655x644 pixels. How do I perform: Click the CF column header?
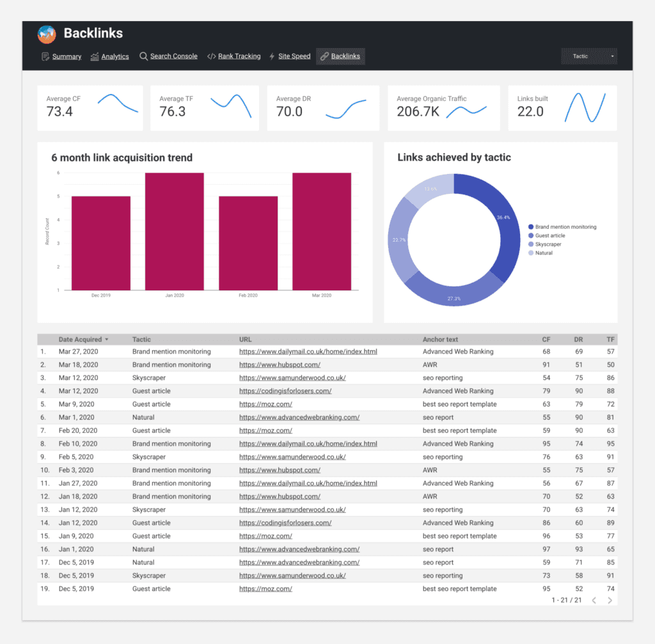coord(546,340)
